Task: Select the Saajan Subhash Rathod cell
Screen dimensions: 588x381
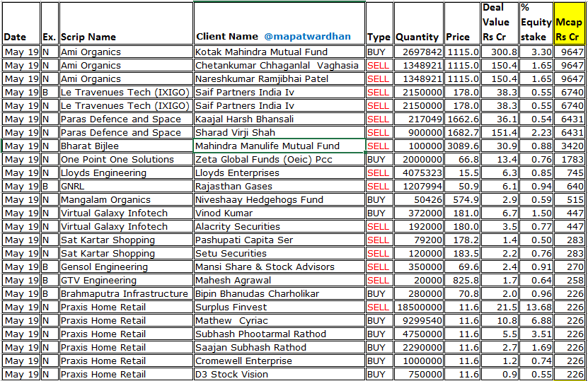Action: 279,347
